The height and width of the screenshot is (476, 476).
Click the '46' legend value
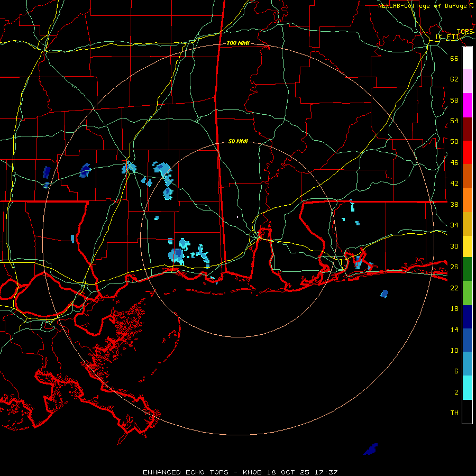[454, 163]
